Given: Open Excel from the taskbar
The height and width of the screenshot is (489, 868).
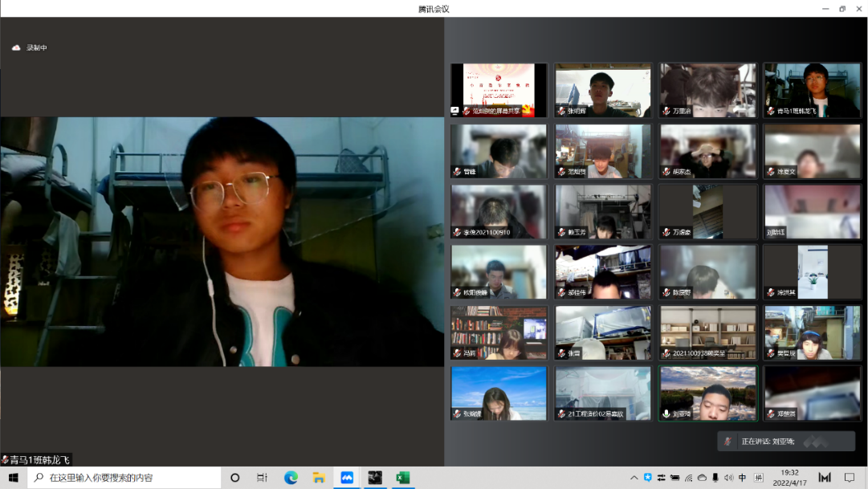Looking at the screenshot, I should coord(402,478).
